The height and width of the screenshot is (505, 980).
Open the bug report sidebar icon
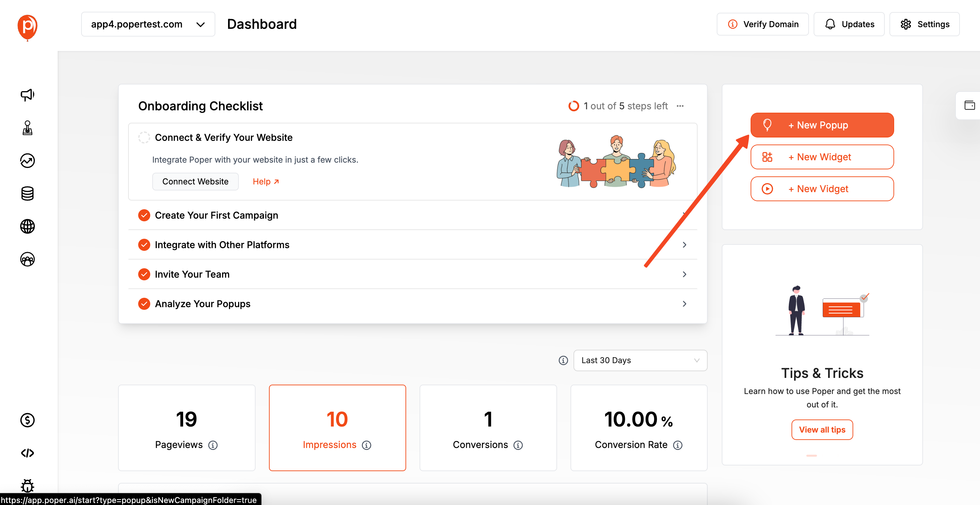(28, 486)
